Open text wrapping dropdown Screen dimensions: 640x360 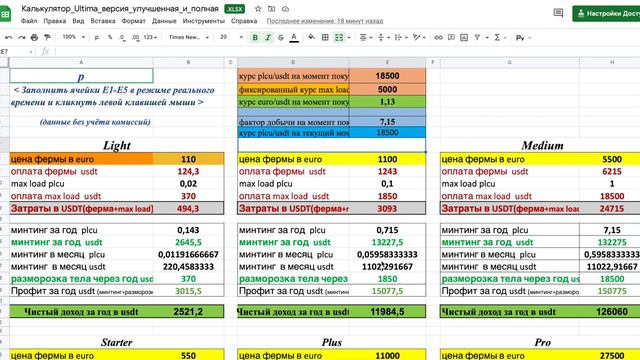(x=401, y=38)
